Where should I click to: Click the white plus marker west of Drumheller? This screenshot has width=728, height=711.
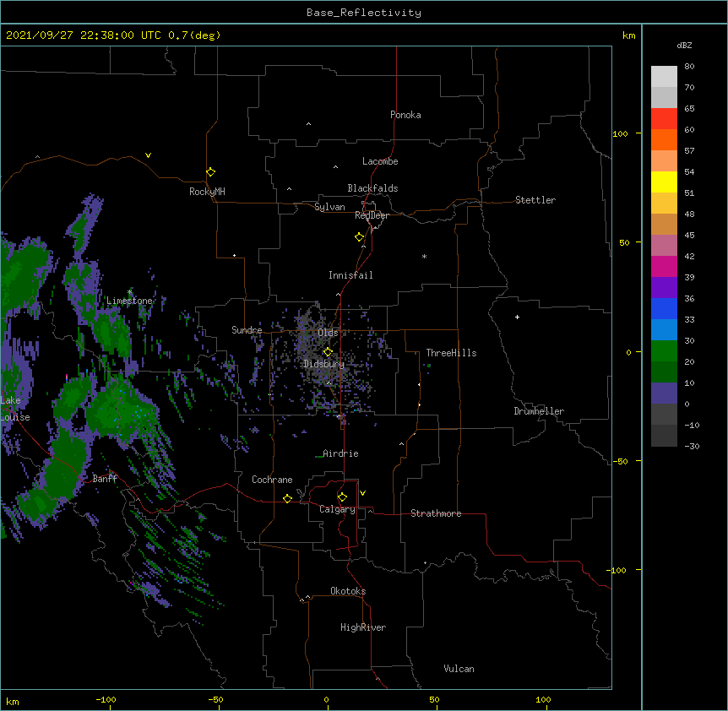pyautogui.click(x=517, y=317)
